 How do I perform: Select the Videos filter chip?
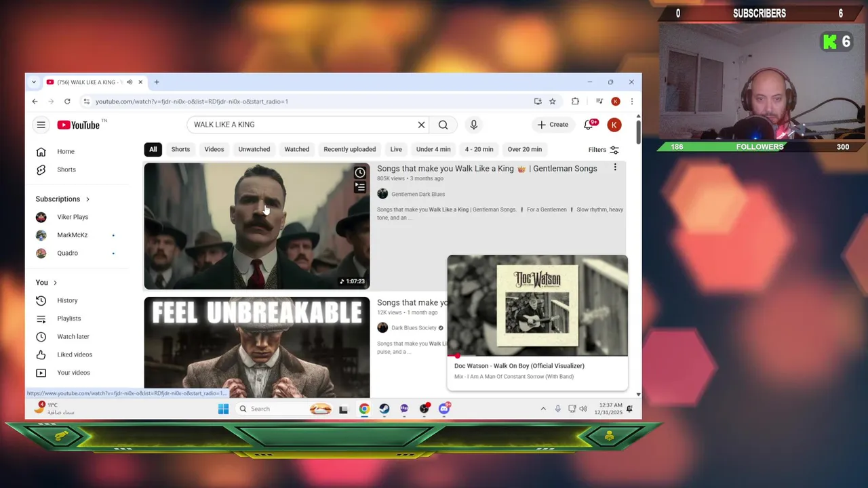[x=214, y=149]
